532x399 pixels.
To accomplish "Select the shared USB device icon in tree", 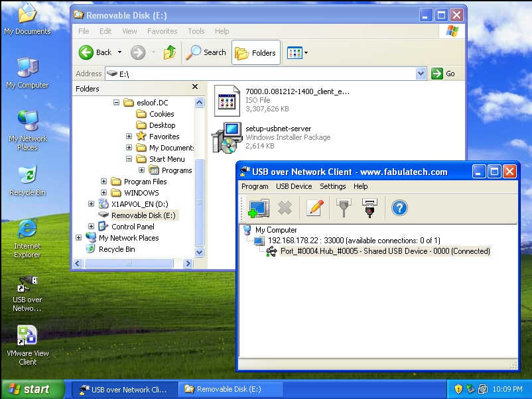I will coord(271,251).
